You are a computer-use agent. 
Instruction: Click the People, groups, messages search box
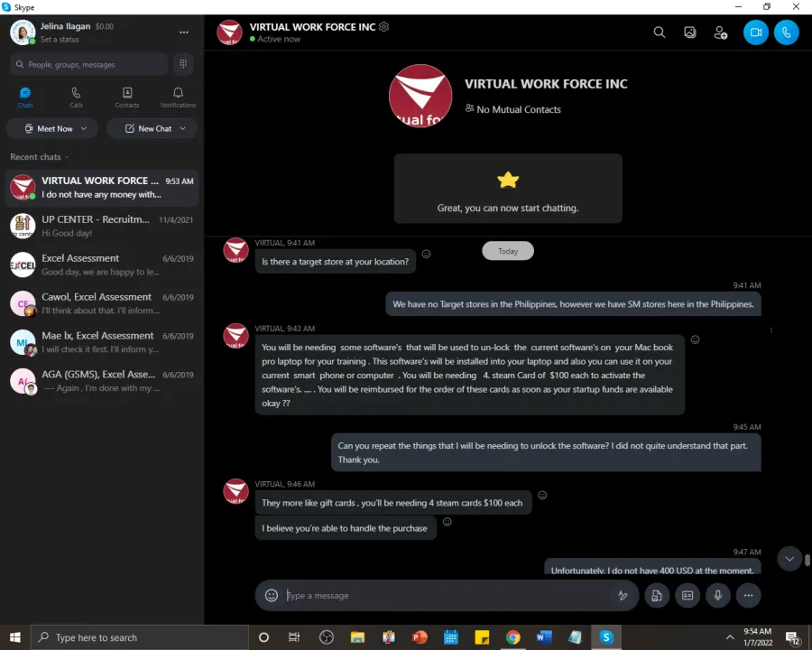coord(89,64)
